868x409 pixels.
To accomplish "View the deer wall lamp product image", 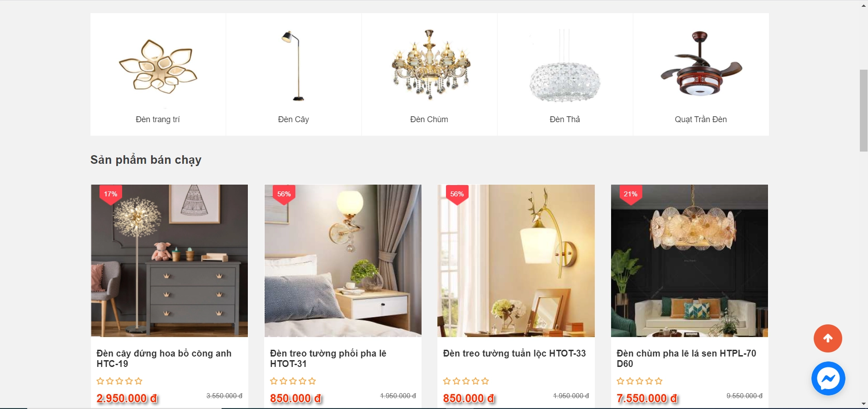I will (516, 261).
